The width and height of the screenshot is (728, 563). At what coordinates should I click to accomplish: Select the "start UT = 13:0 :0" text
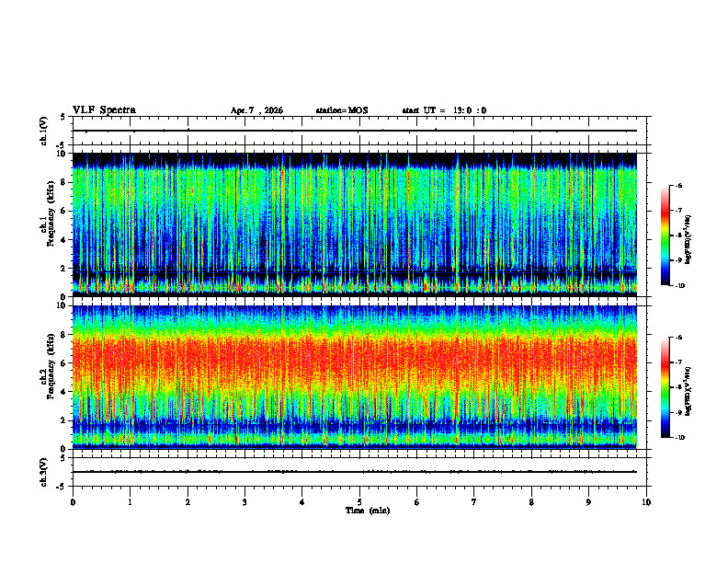click(x=444, y=110)
